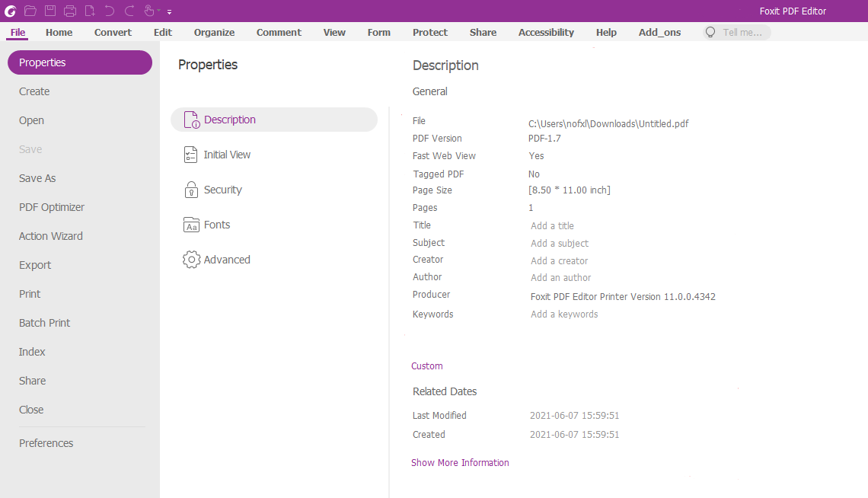
Task: Create a new PDF via the toolbar icon
Action: coord(88,11)
